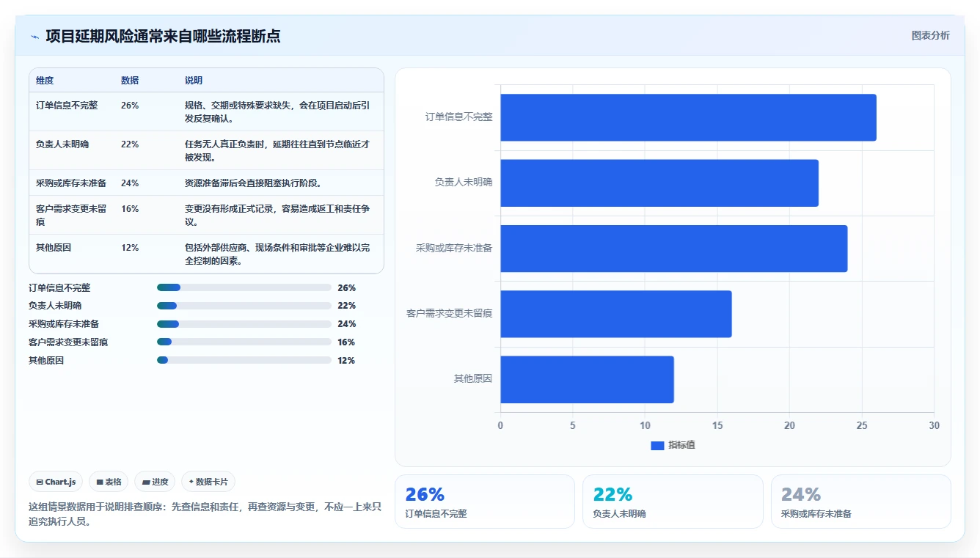Click table cell 负责人未明确
The image size is (980, 558).
click(62, 144)
